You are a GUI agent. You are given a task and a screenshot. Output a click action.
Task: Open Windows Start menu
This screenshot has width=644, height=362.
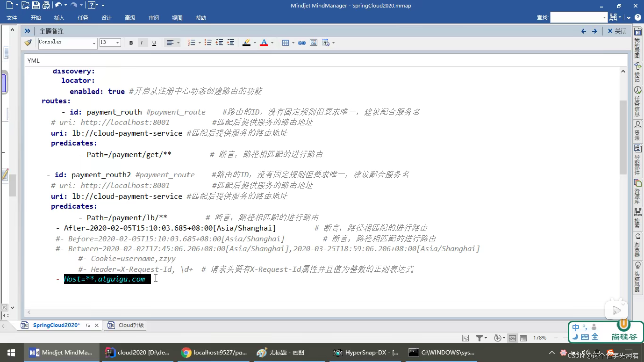pyautogui.click(x=11, y=352)
